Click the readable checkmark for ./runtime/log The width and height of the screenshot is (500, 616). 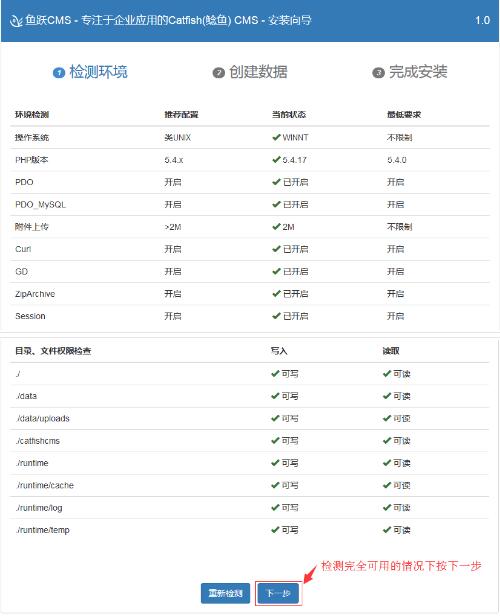click(387, 508)
